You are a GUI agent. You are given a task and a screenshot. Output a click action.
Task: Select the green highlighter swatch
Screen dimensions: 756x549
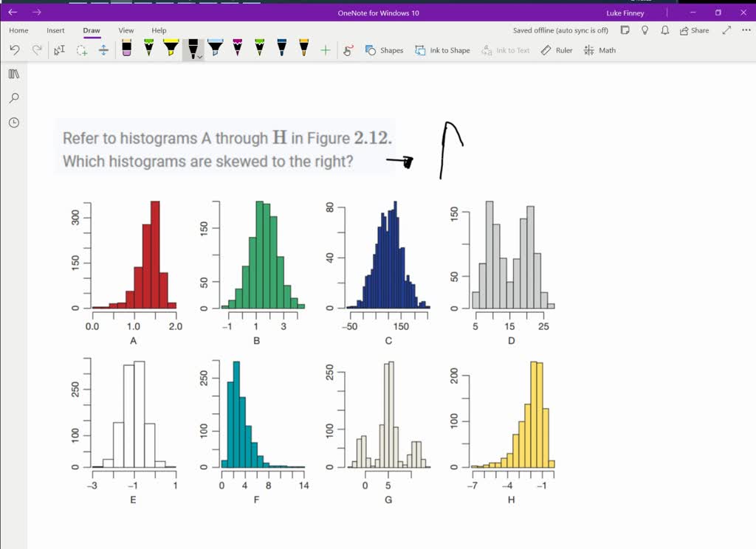click(x=148, y=49)
